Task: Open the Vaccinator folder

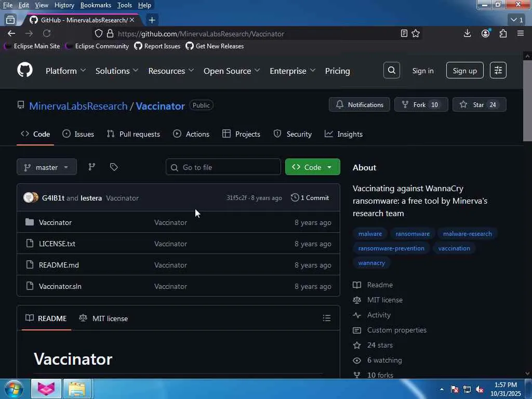Action: 55,222
